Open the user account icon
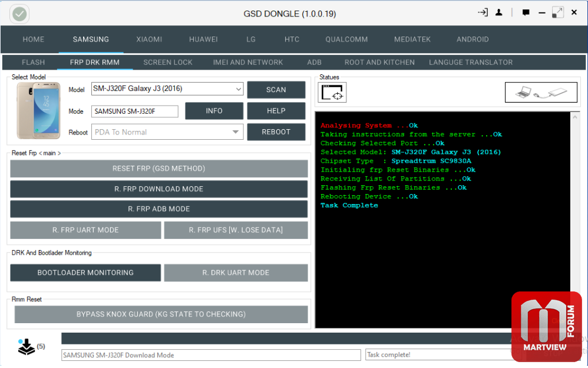This screenshot has width=588, height=368. tap(499, 12)
